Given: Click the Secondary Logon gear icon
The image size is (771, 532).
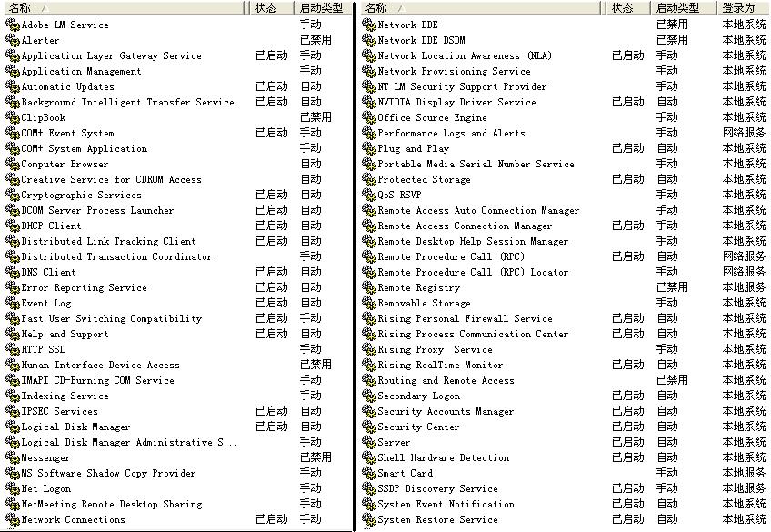Looking at the screenshot, I should coord(369,396).
